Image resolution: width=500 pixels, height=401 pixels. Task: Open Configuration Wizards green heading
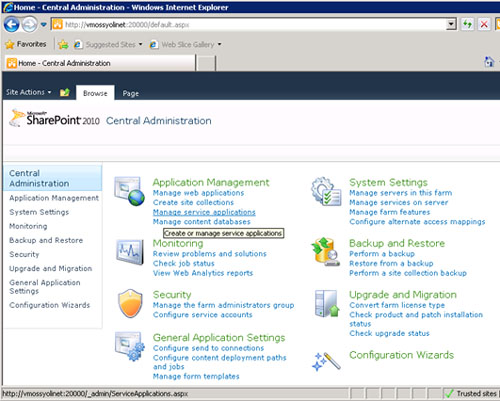[402, 355]
